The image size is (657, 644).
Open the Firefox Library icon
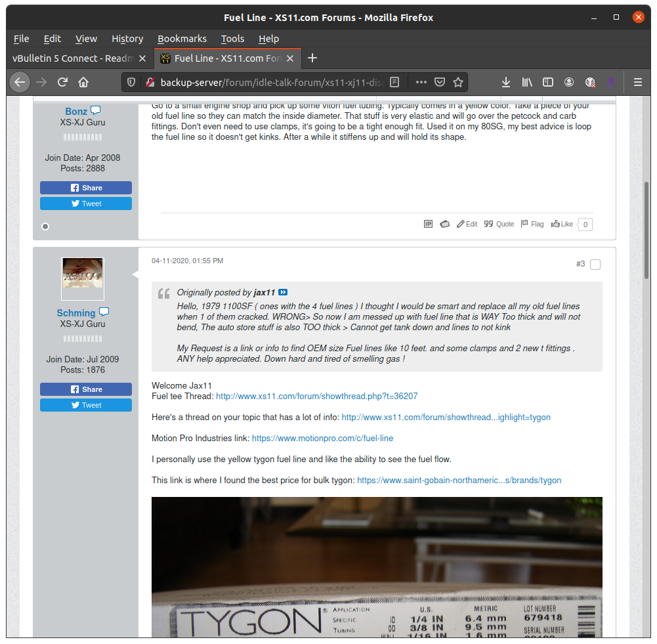[527, 82]
